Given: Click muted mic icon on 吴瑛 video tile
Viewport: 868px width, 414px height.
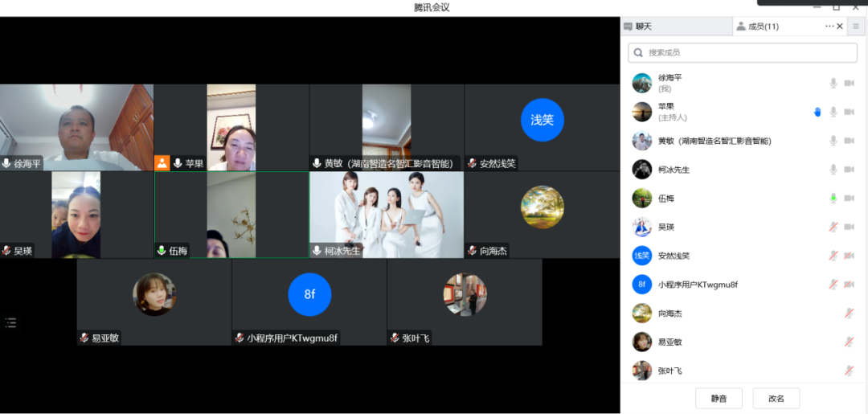Looking at the screenshot, I should (x=6, y=251).
